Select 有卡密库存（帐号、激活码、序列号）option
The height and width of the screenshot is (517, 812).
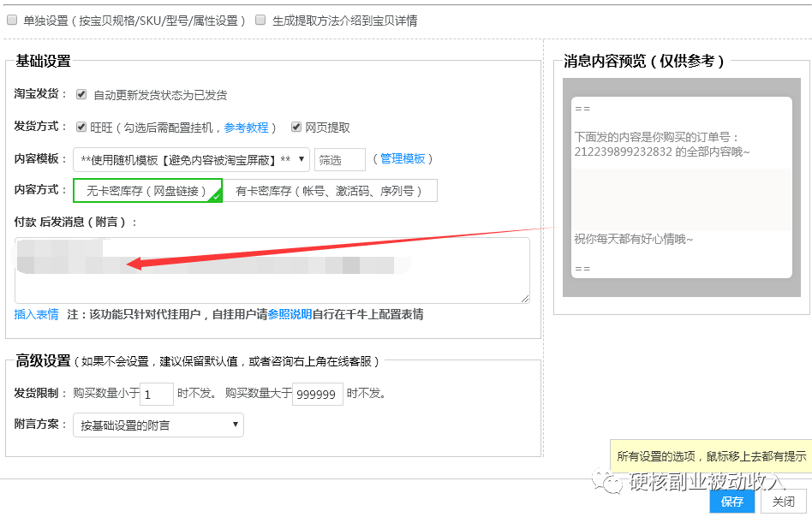[330, 190]
